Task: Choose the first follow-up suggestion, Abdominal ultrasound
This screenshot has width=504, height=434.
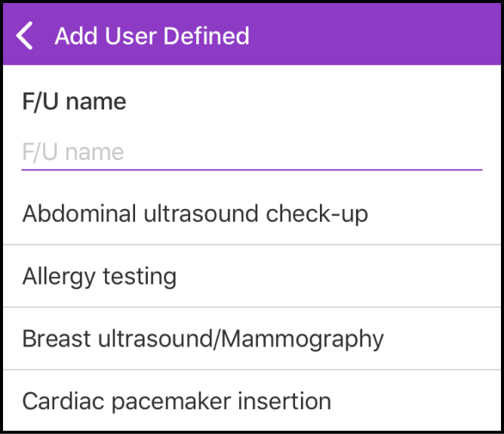Action: coord(195,214)
